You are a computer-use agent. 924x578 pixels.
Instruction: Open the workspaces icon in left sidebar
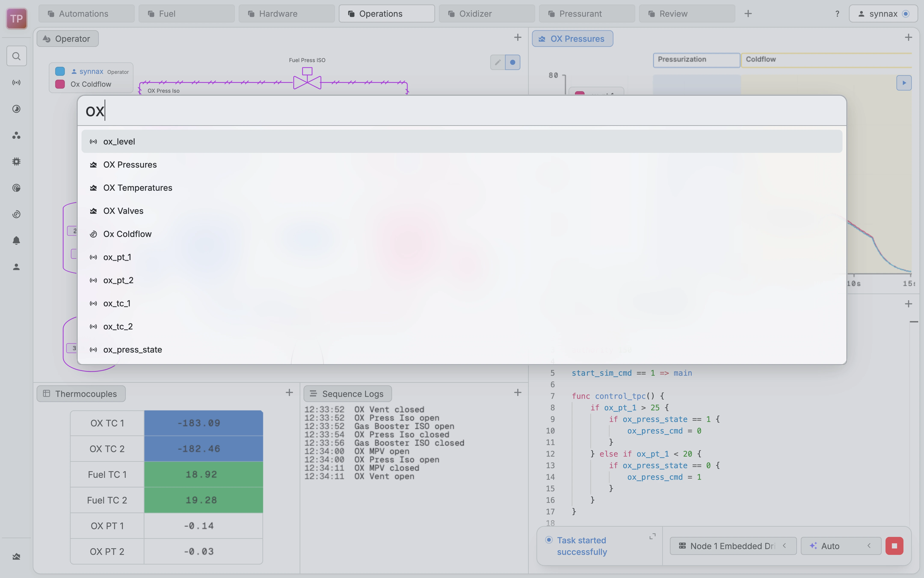(x=16, y=135)
